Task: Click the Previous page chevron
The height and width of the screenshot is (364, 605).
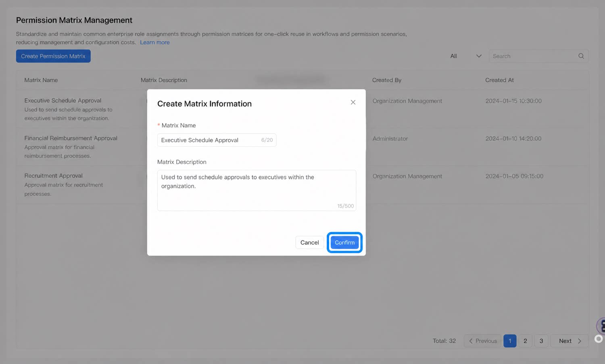Action: point(471,341)
